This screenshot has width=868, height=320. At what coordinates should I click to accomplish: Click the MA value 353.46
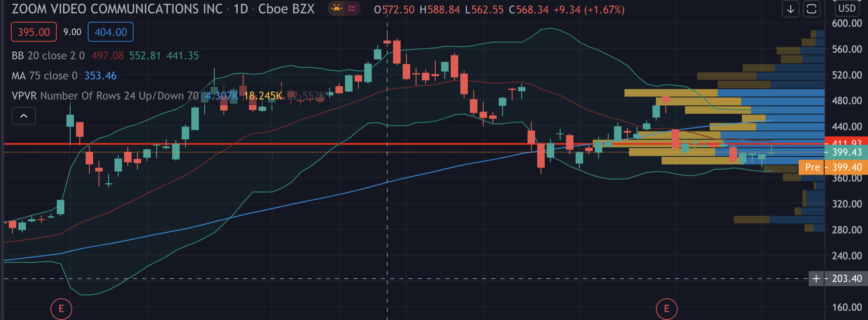[100, 76]
